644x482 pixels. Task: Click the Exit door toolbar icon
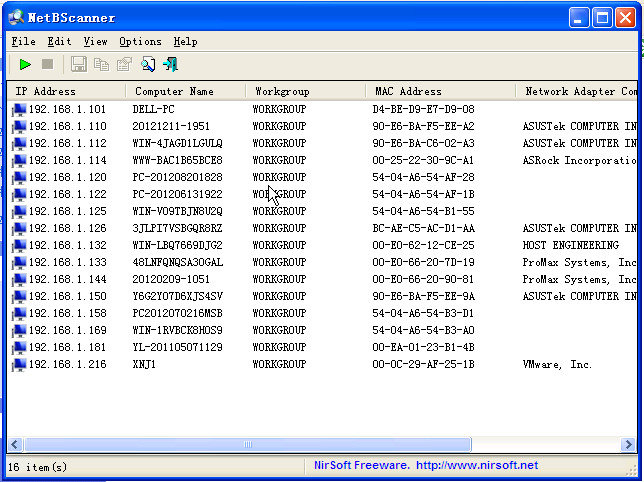171,65
